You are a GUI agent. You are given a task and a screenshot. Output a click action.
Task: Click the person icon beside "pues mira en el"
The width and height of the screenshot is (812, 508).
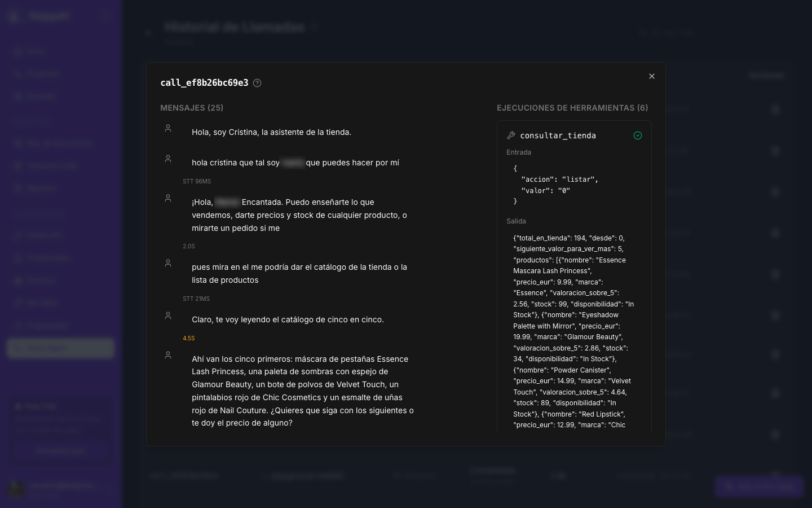point(168,263)
